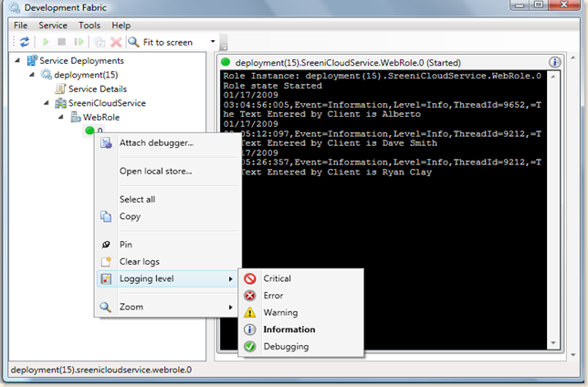The image size is (588, 387).
Task: Click the grayed copy toolbar icon
Action: pos(100,42)
